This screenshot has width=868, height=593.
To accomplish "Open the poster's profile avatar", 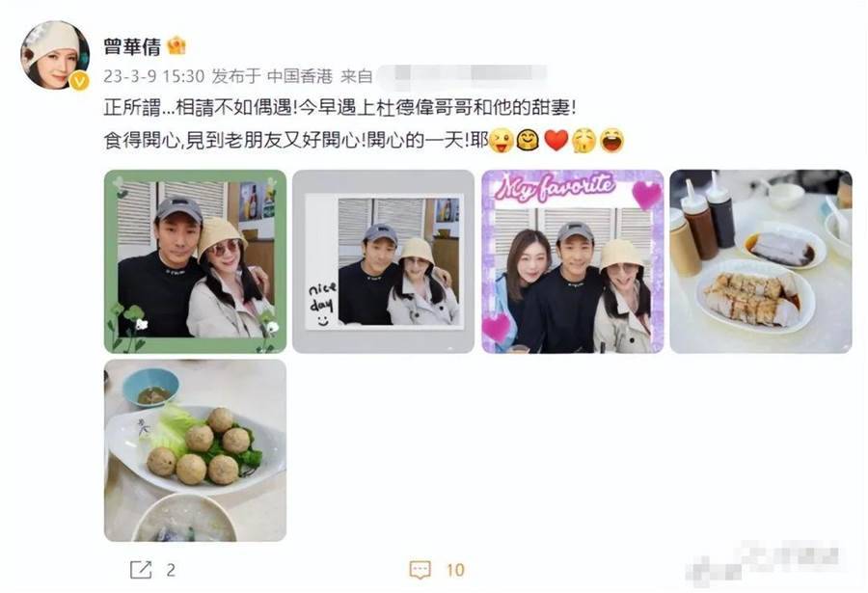I will (x=55, y=55).
